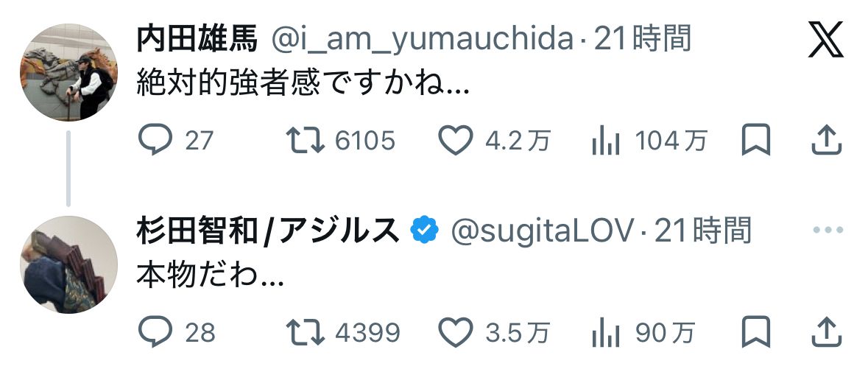Open 内田雄馬's profile picture
This screenshot has height=369, width=868.
pos(68,71)
